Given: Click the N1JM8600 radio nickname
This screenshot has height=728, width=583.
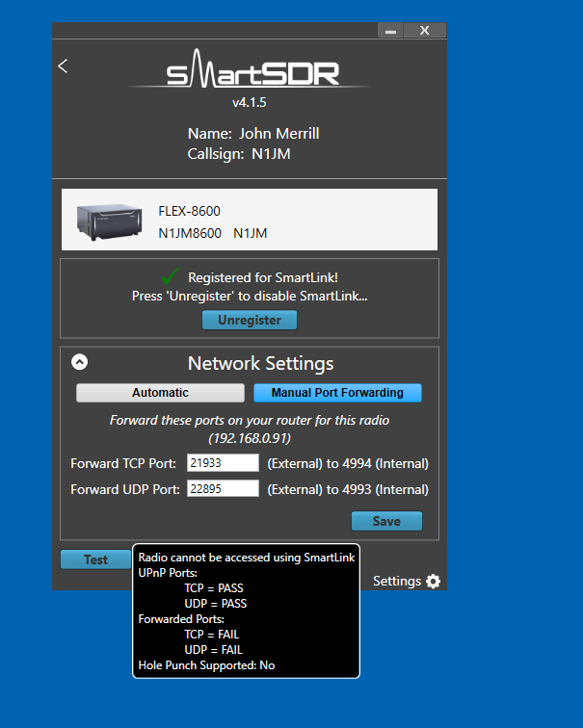Looking at the screenshot, I should 190,233.
